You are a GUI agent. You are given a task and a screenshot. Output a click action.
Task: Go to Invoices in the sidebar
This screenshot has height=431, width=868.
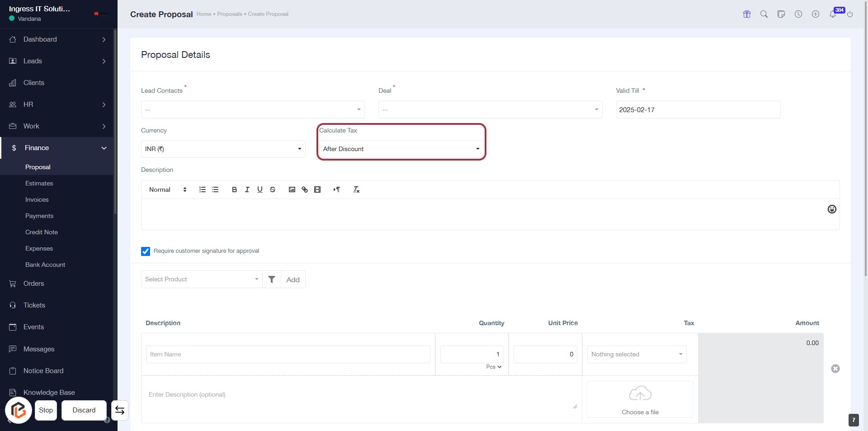point(37,199)
